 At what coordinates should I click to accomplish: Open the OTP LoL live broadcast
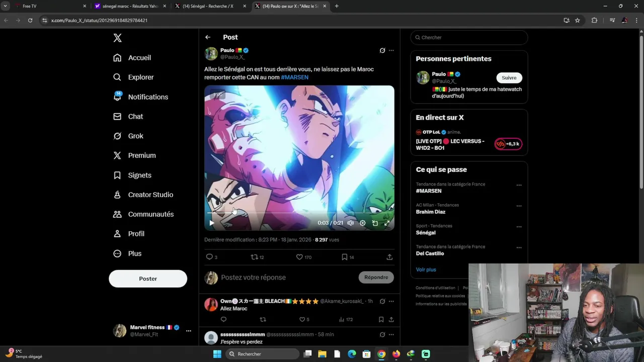click(x=469, y=140)
